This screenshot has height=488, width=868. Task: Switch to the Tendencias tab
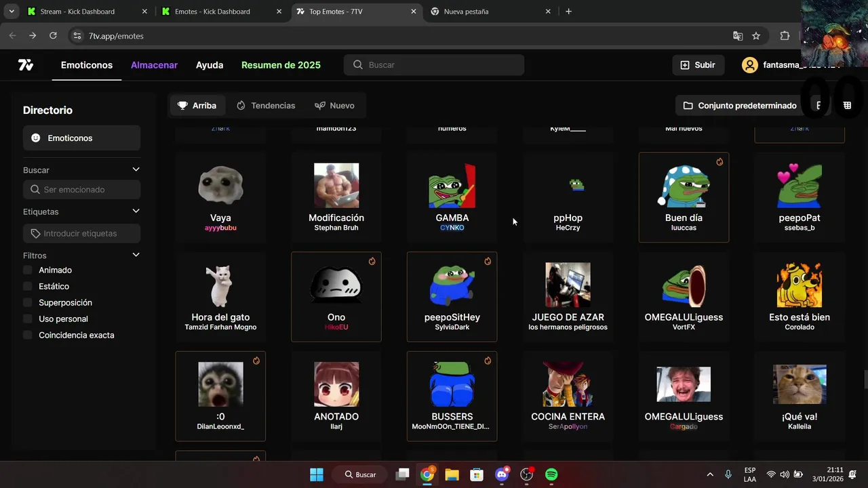tap(265, 106)
